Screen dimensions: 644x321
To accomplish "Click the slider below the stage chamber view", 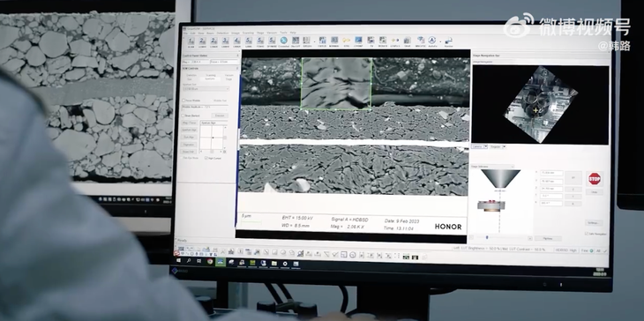I will click(501, 238).
